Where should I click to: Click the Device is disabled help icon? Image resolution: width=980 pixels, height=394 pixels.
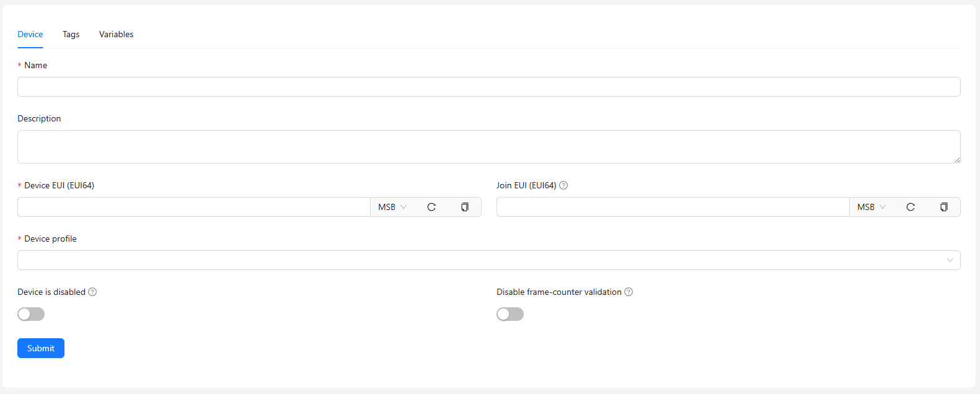pos(93,291)
